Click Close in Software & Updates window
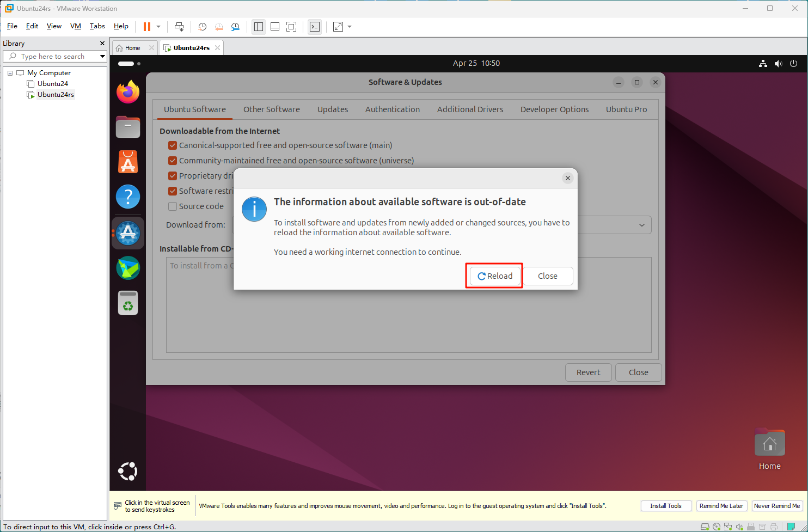The image size is (808, 532). [639, 372]
